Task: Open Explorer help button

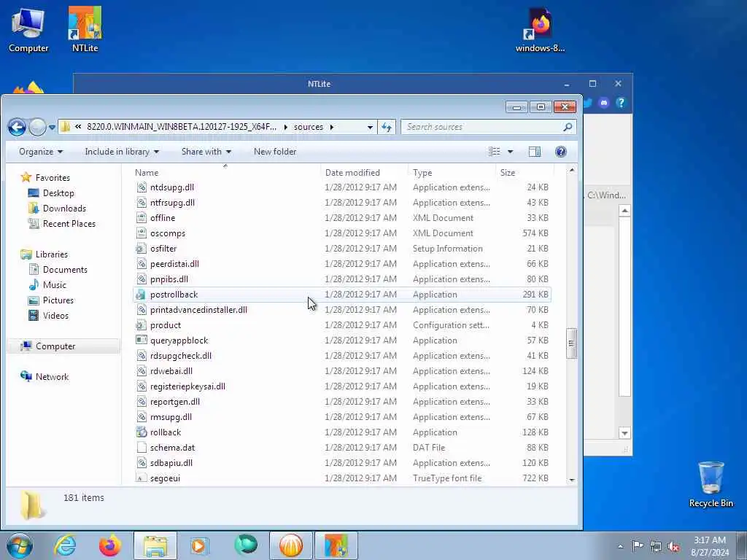Action: 561,152
